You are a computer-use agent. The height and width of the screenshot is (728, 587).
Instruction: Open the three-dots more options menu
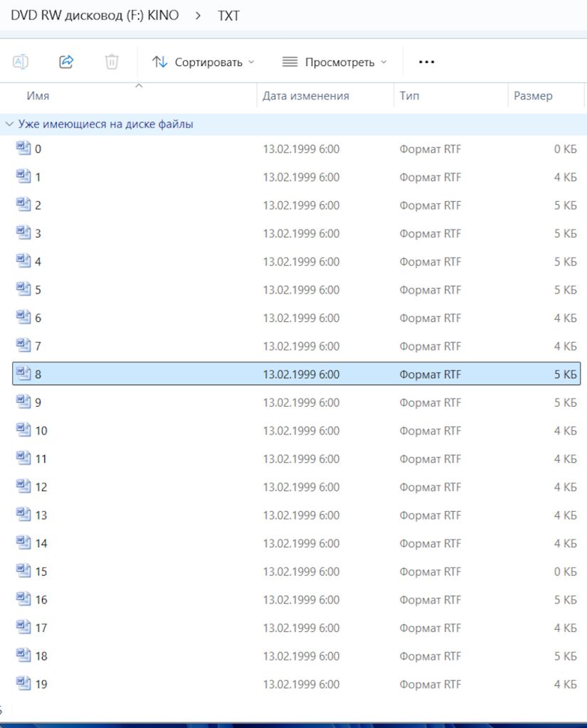click(426, 62)
